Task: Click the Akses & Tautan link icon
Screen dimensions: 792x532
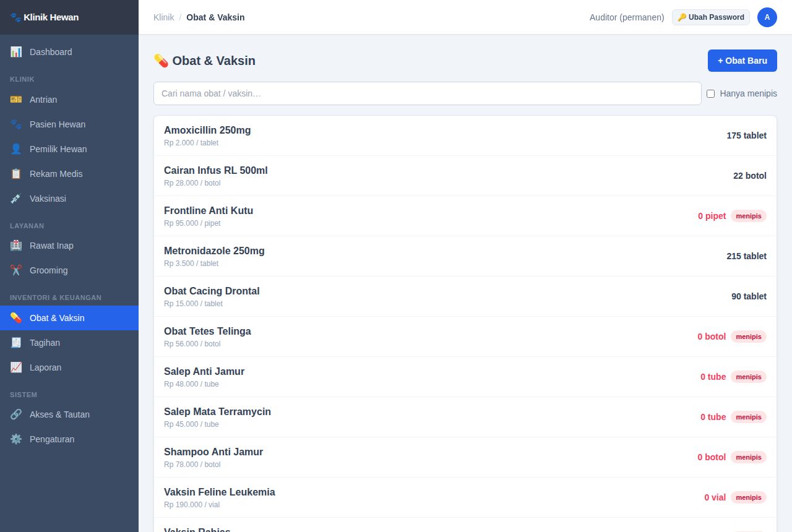Action: [16, 414]
